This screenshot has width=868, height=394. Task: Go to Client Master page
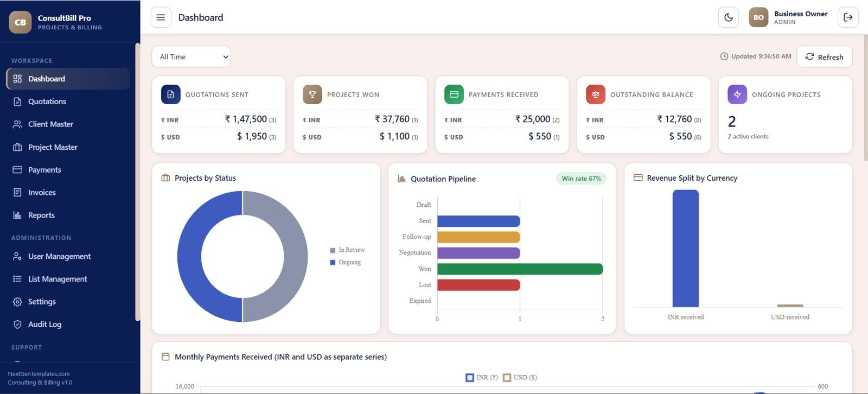point(68,124)
